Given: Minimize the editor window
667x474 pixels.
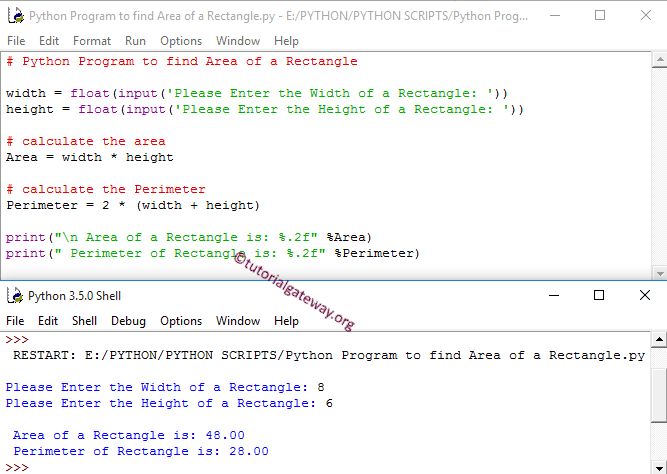Looking at the screenshot, I should [x=555, y=15].
